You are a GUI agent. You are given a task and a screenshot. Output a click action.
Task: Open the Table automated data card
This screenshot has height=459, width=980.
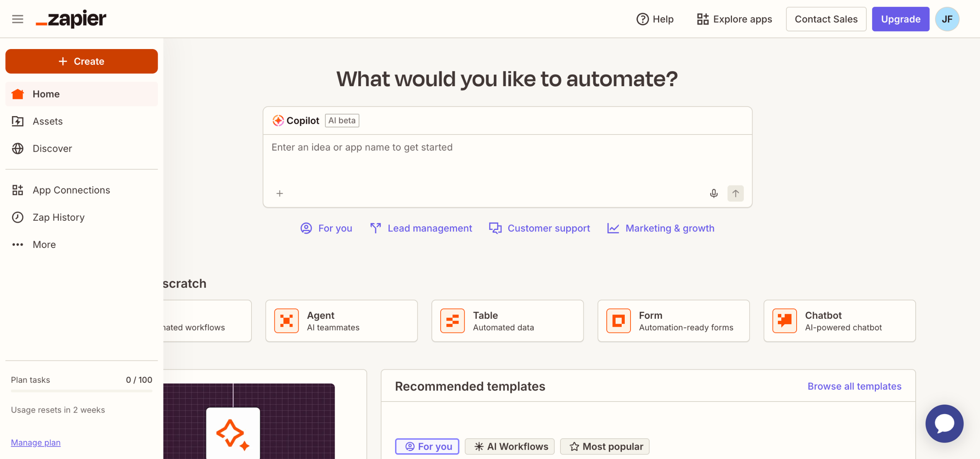[507, 321]
